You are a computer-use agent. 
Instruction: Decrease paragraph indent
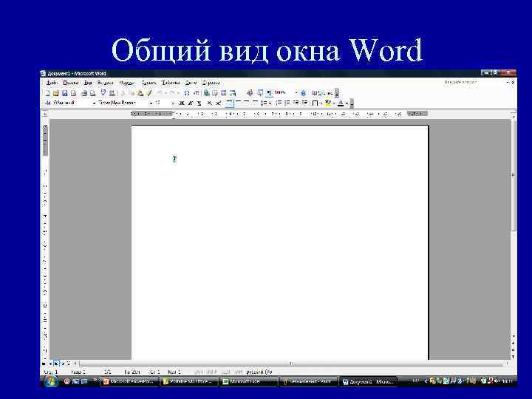point(296,103)
